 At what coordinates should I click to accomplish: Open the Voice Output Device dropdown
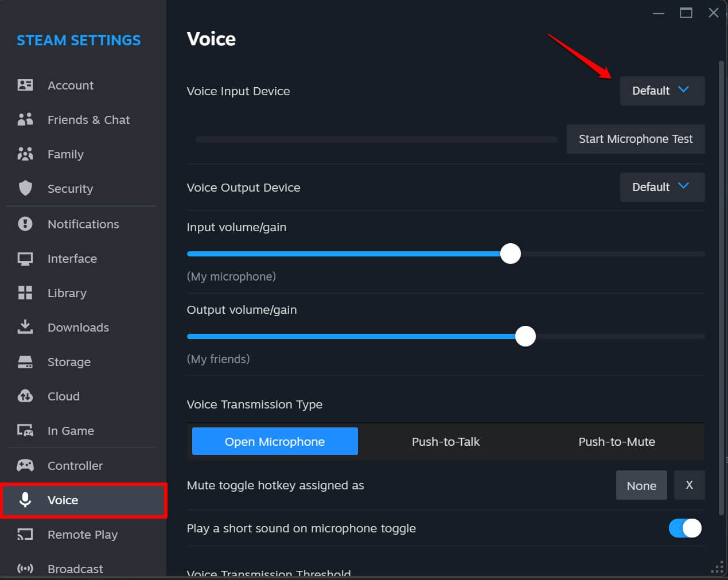662,187
